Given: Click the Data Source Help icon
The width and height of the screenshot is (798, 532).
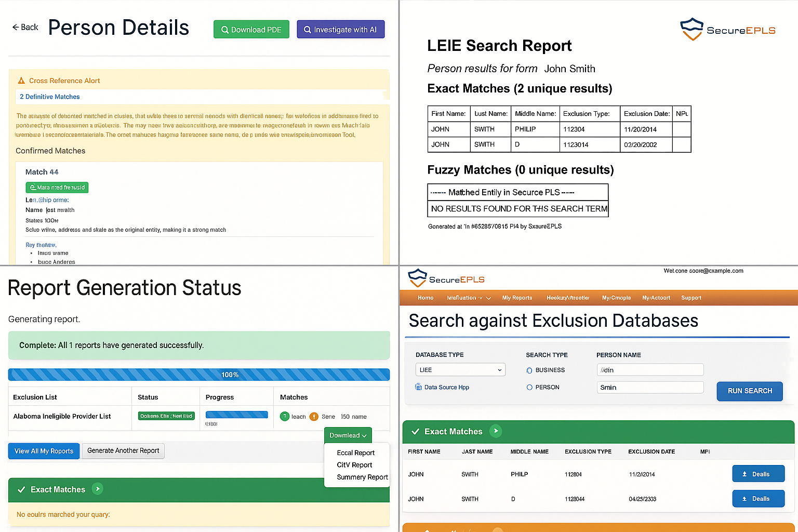Looking at the screenshot, I should click(419, 387).
